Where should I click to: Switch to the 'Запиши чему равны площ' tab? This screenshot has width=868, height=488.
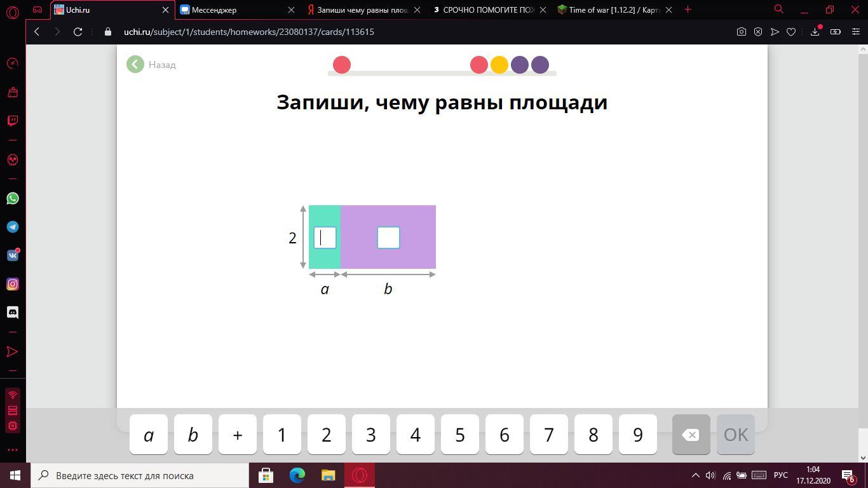(363, 10)
